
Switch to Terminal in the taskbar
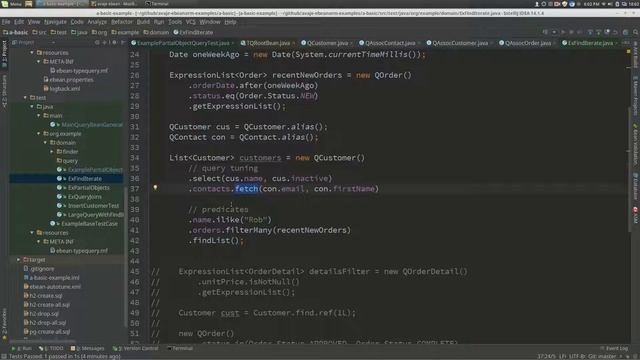[x=157, y=4]
